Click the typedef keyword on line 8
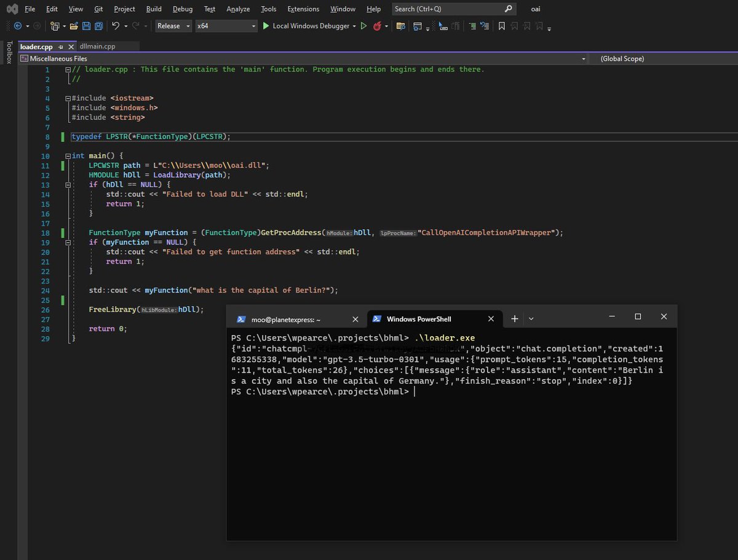The width and height of the screenshot is (738, 560). (x=87, y=136)
